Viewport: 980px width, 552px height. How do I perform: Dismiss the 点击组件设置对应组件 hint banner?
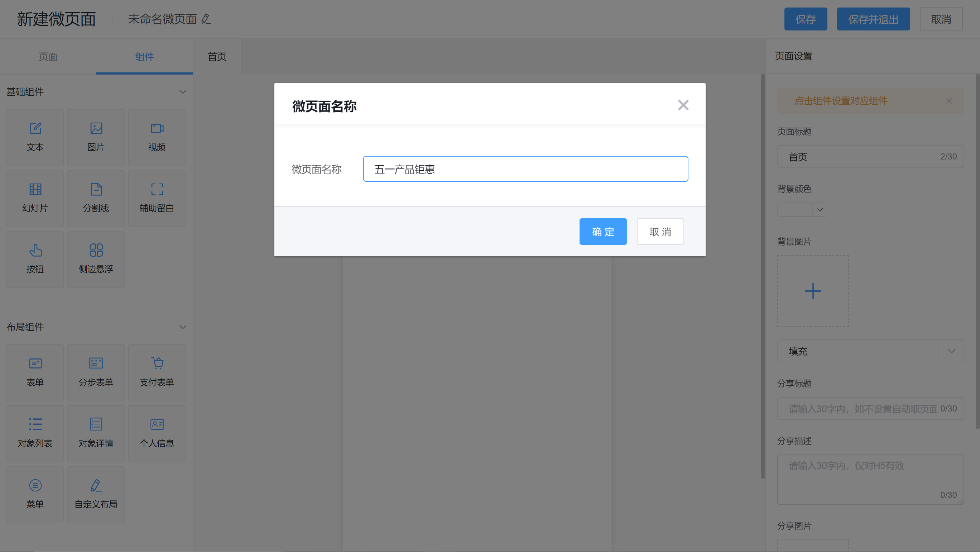pos(949,101)
